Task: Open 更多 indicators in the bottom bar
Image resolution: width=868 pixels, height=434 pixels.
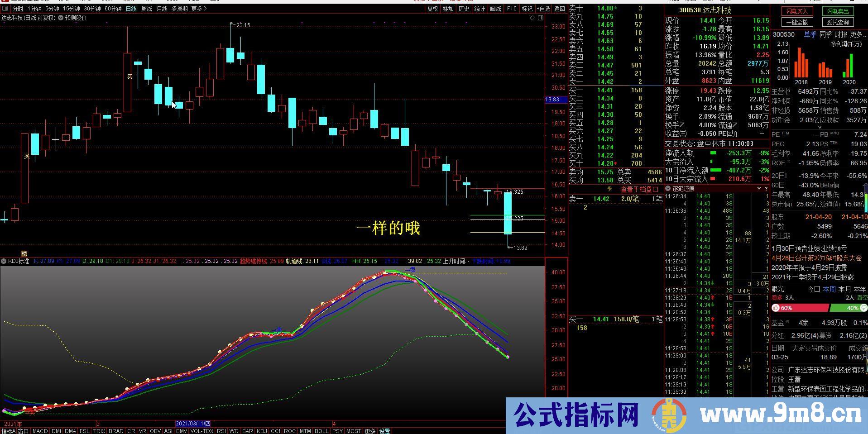Action: [x=370, y=431]
